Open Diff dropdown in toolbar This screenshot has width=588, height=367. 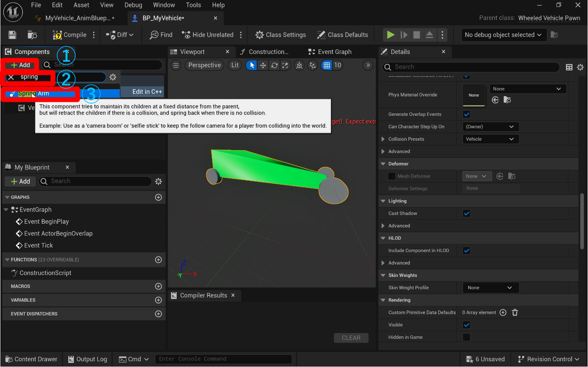120,35
